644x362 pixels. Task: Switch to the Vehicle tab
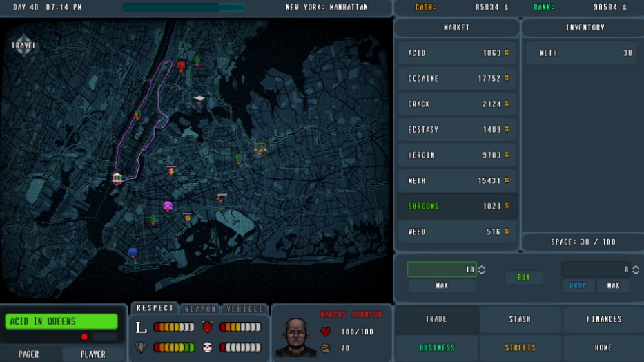[245, 309]
